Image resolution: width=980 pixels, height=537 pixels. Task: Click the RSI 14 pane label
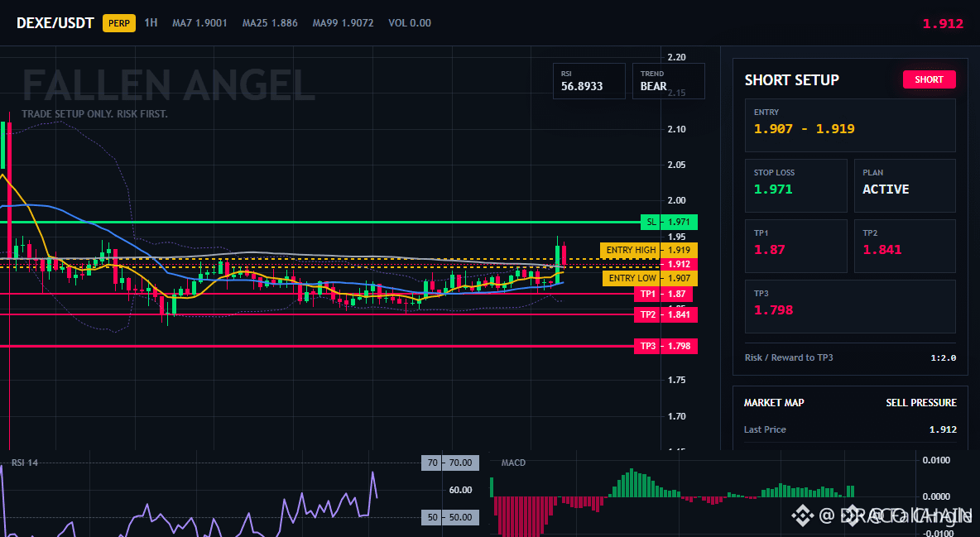(x=24, y=463)
